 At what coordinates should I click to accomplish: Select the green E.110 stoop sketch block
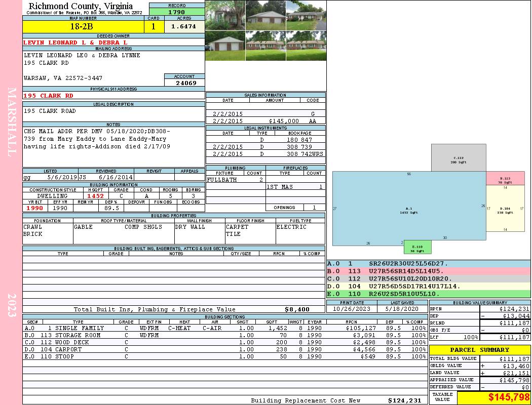[417, 248]
